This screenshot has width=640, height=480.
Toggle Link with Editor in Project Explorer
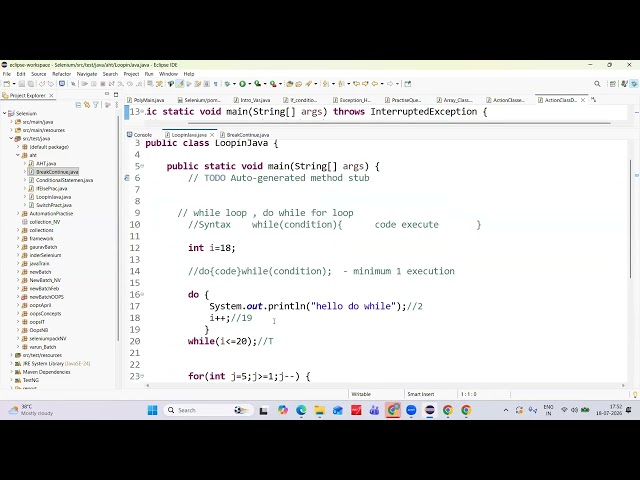[x=87, y=105]
